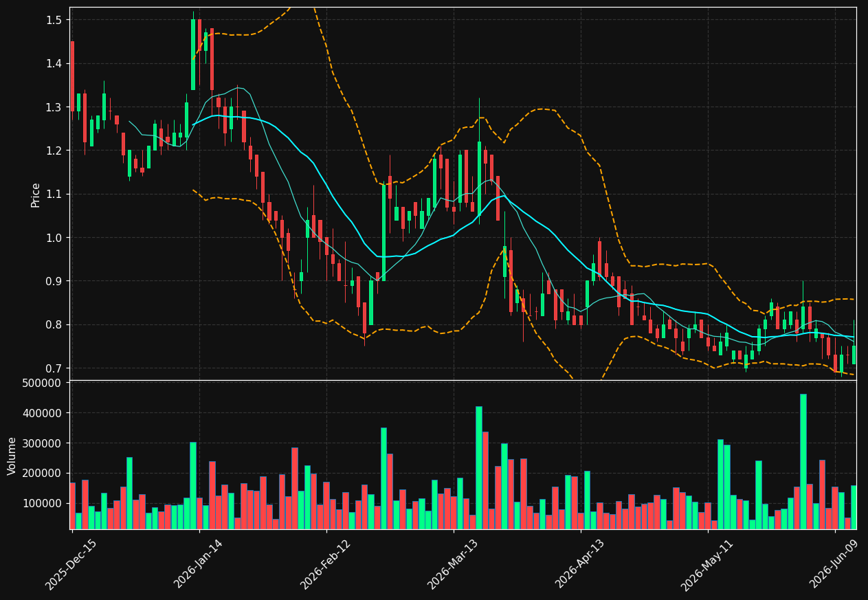868x600 pixels.
Task: Click the 0.7 price tick label
Action: 54,368
